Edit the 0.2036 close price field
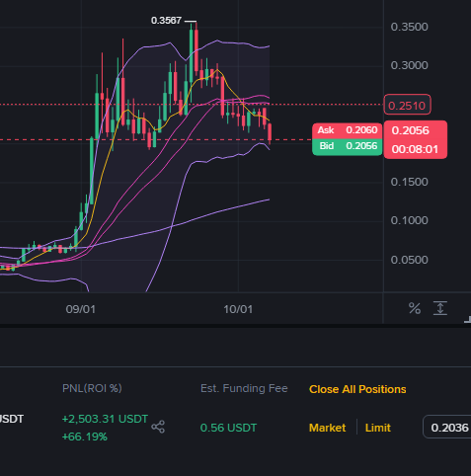This screenshot has height=476, width=471. coord(447,428)
